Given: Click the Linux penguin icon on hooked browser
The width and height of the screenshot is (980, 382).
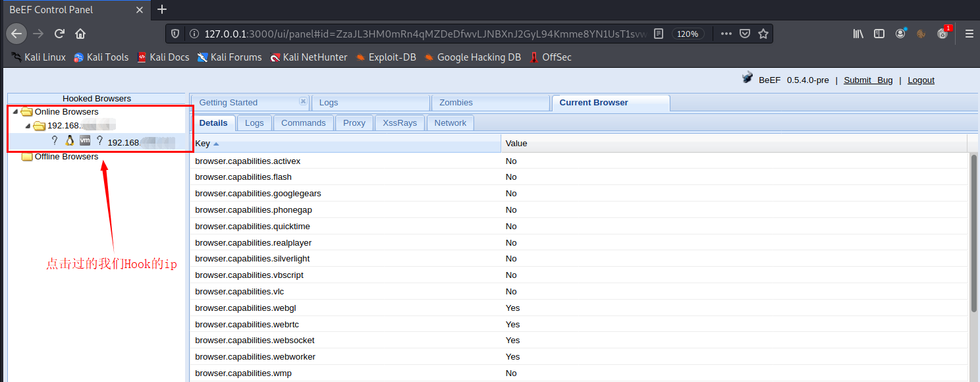Looking at the screenshot, I should pos(69,140).
